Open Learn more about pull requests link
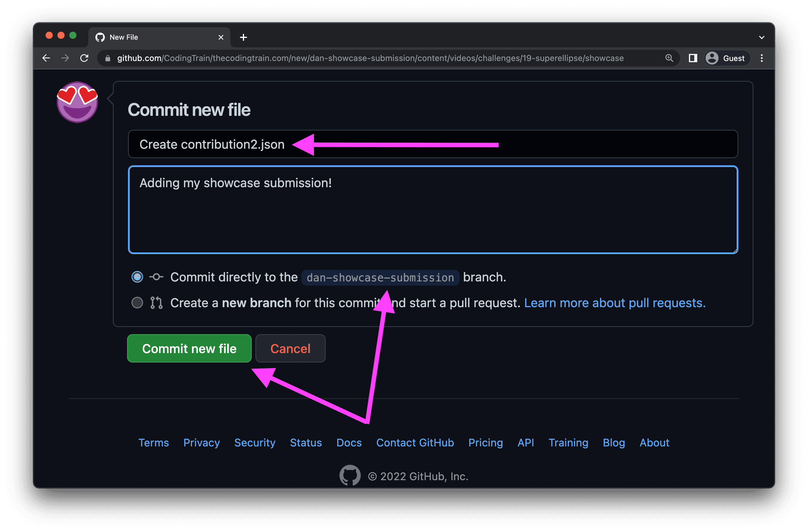The width and height of the screenshot is (808, 532). 615,302
